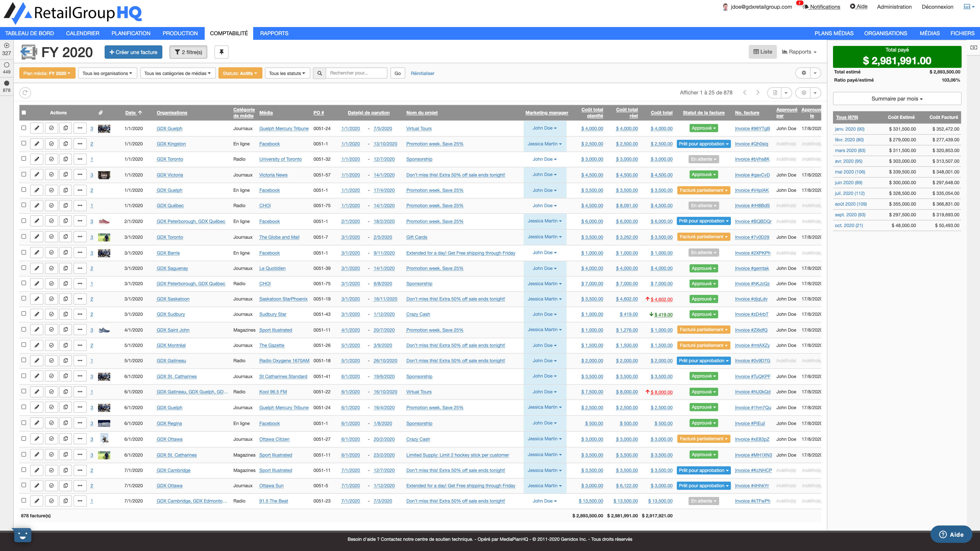The height and width of the screenshot is (551, 980).
Task: Click the refresh icon above the table
Action: click(x=25, y=93)
